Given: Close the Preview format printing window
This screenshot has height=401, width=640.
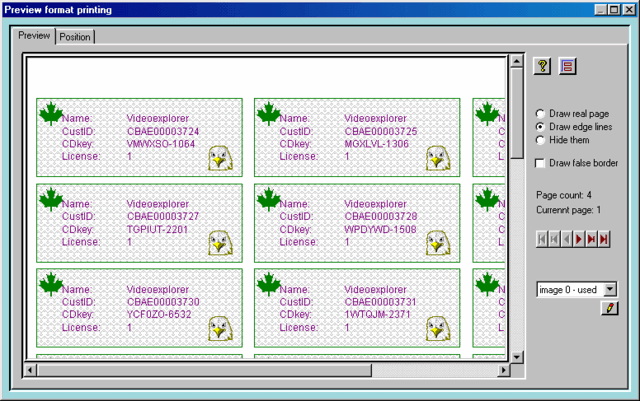Looking at the screenshot, I should click(629, 9).
